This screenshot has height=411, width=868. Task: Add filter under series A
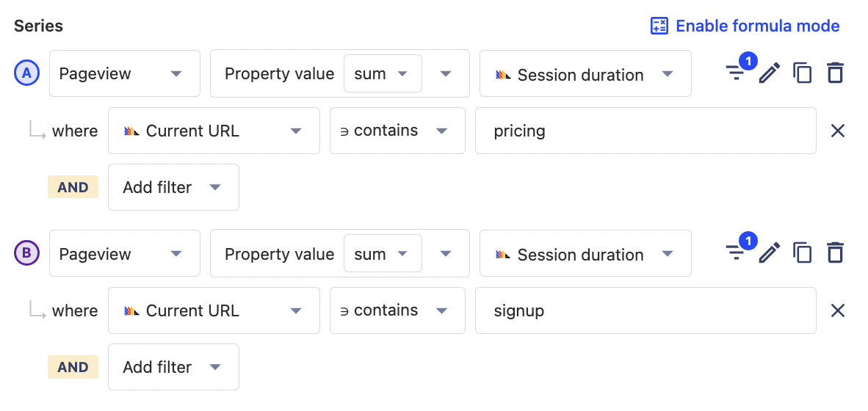click(x=173, y=187)
